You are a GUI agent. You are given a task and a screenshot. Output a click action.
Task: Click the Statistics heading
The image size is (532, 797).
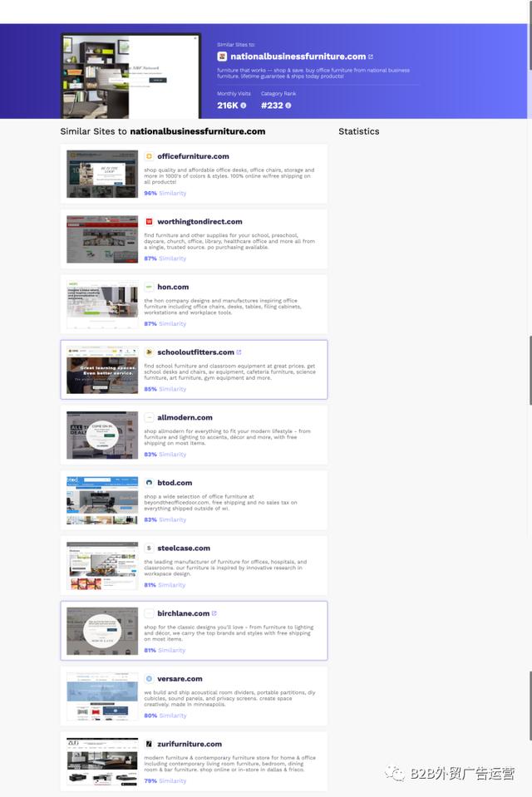click(359, 131)
